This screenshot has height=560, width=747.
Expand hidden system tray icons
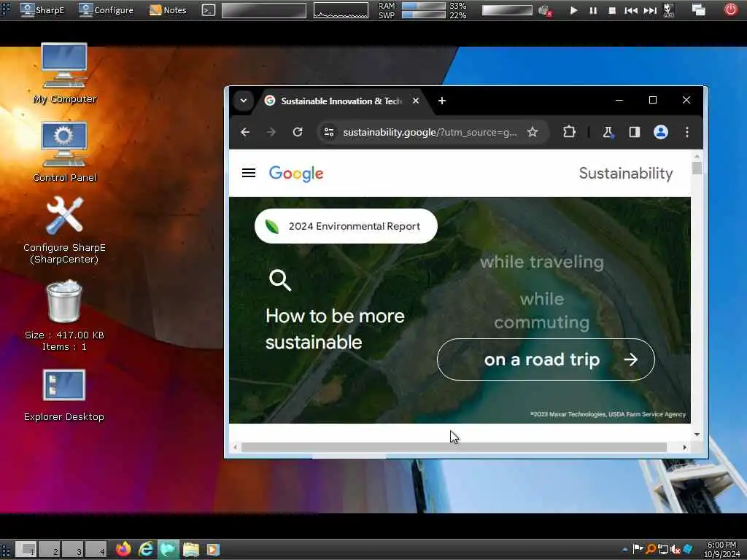coord(624,550)
